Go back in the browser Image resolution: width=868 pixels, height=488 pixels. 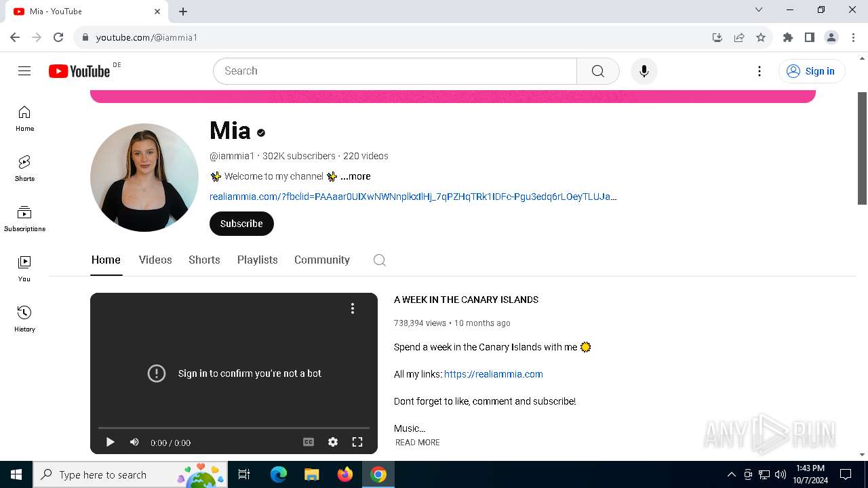click(15, 37)
